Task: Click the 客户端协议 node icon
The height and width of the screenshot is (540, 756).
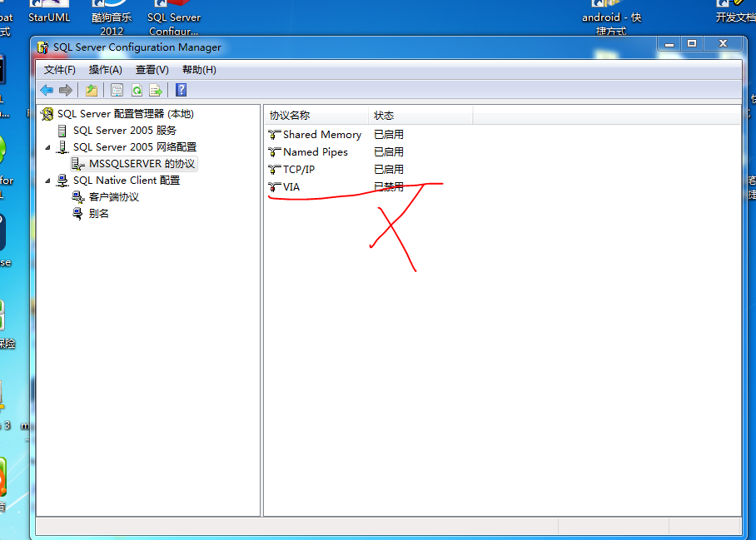Action: point(78,197)
